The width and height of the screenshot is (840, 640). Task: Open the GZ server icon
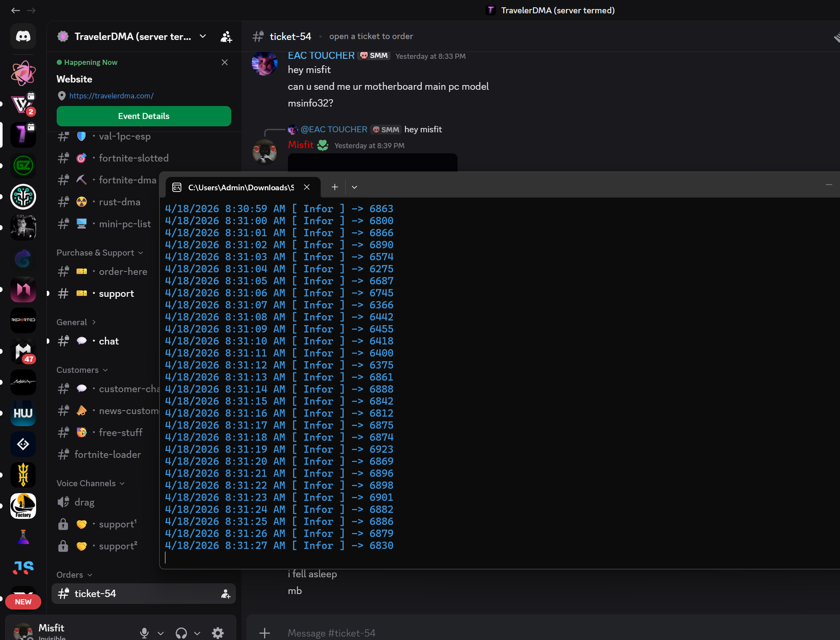click(x=23, y=166)
